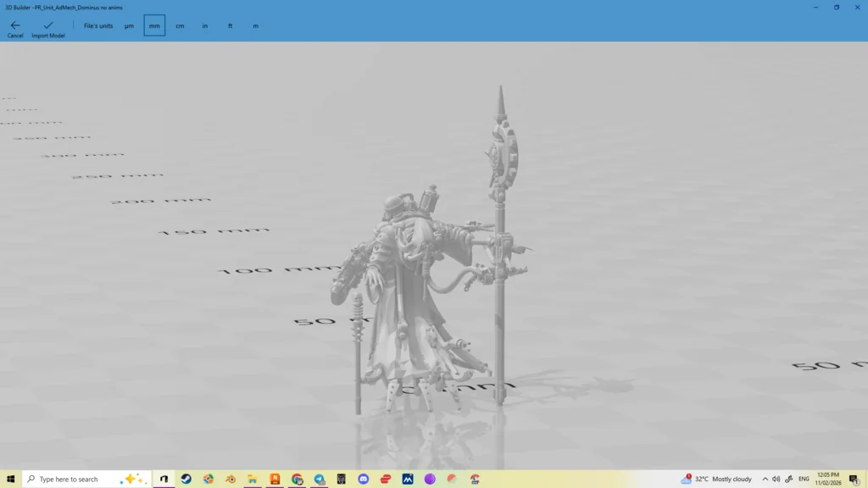
Task: Open the Windows Start menu
Action: (10, 479)
